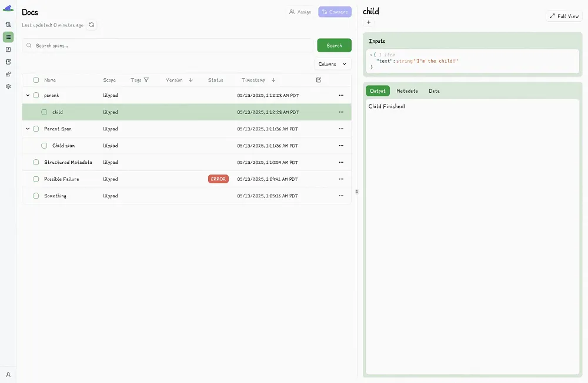Click the refresh icon beside Last updated
Image resolution: width=588 pixels, height=383 pixels.
coord(92,25)
